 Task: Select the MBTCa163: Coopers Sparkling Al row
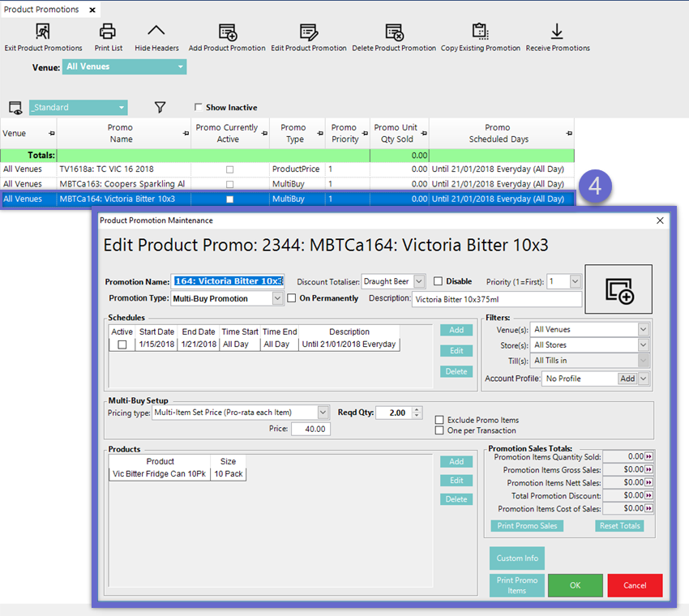click(287, 184)
